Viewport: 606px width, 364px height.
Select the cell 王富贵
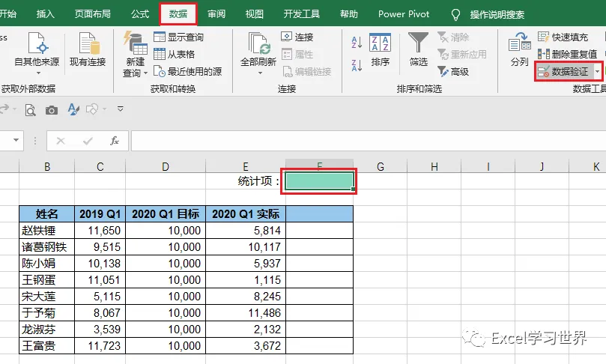(x=46, y=345)
